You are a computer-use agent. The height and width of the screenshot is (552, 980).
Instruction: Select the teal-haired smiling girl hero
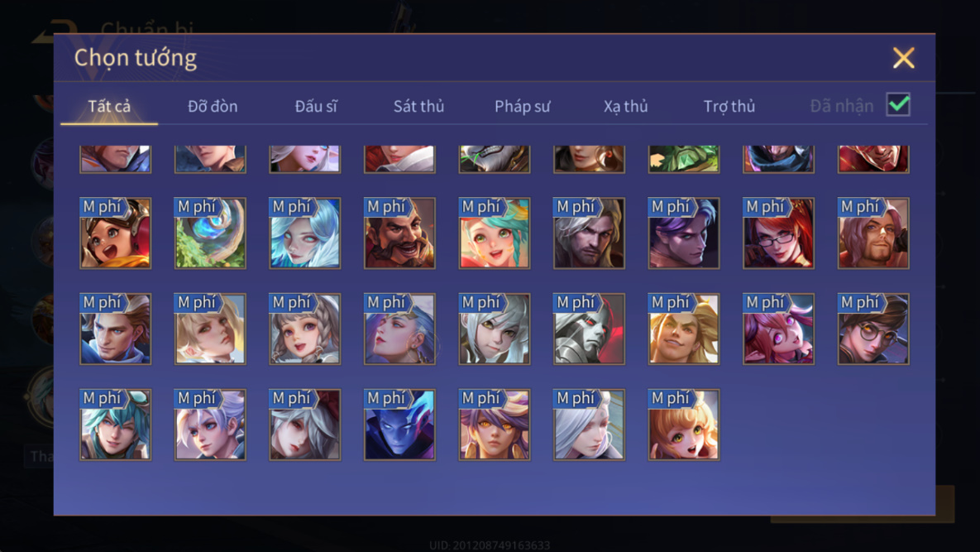tap(495, 233)
